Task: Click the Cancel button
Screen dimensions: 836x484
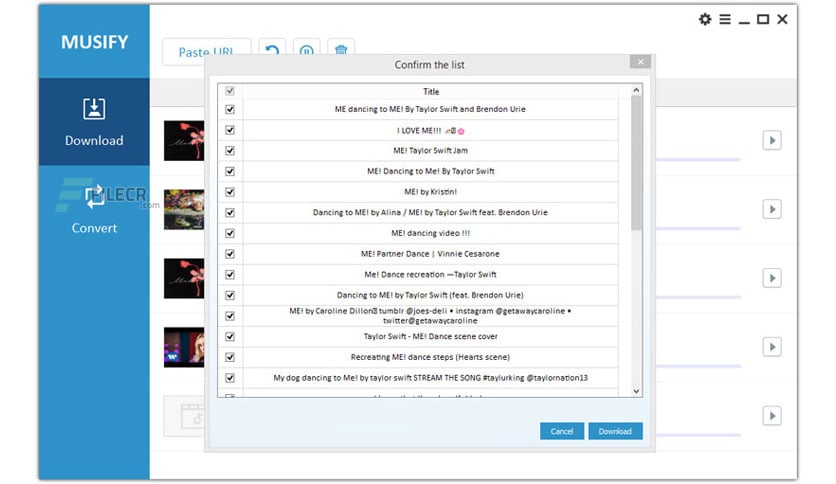Action: pyautogui.click(x=562, y=431)
